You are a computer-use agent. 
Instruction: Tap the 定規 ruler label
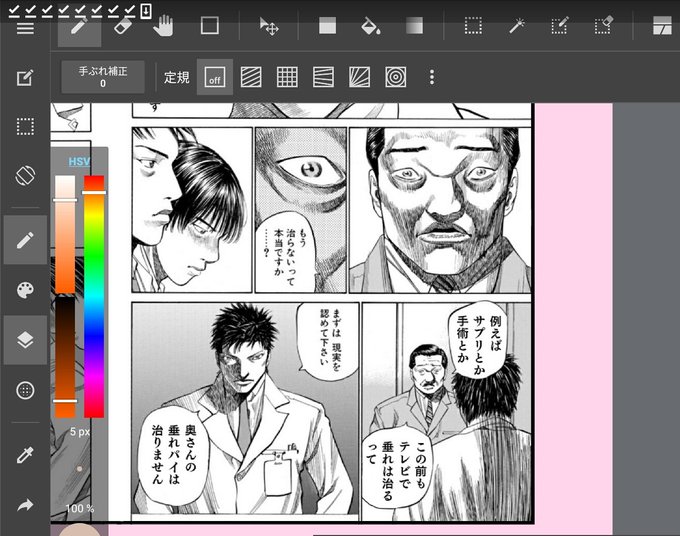coord(177,78)
